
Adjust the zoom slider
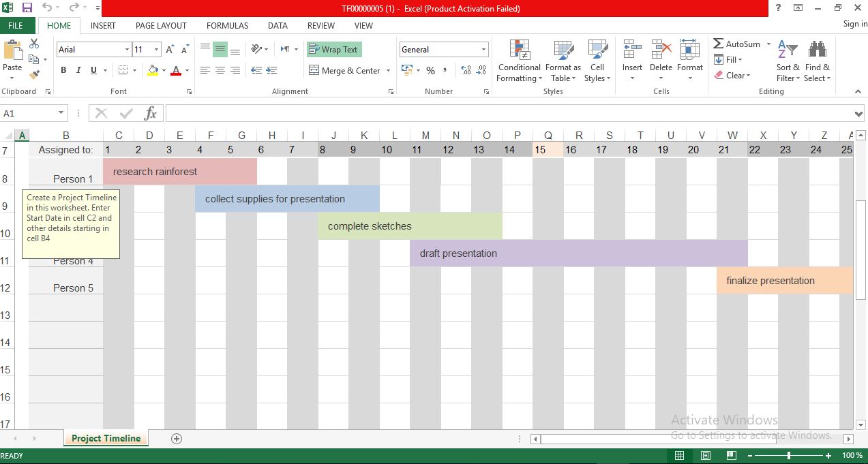788,455
